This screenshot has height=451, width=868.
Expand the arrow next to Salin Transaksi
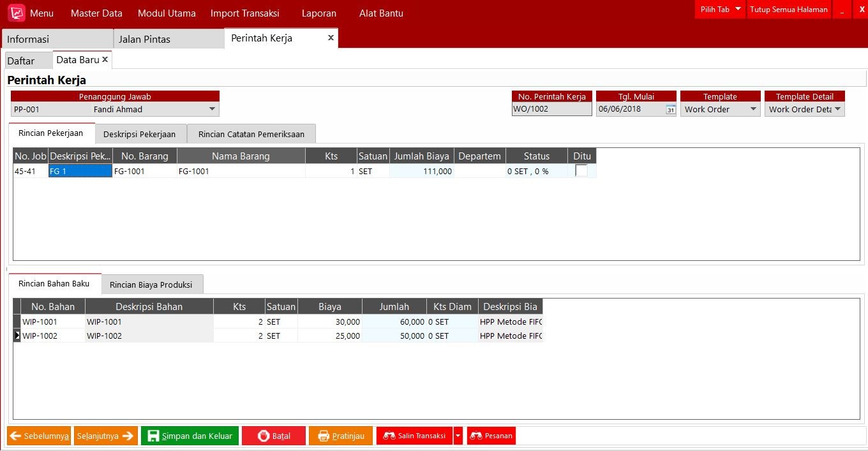[x=458, y=436]
